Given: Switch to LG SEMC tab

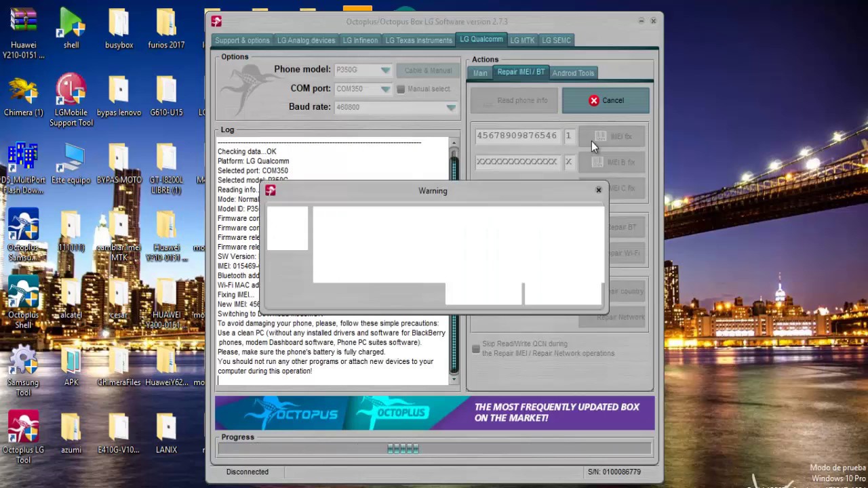Looking at the screenshot, I should click(x=556, y=40).
